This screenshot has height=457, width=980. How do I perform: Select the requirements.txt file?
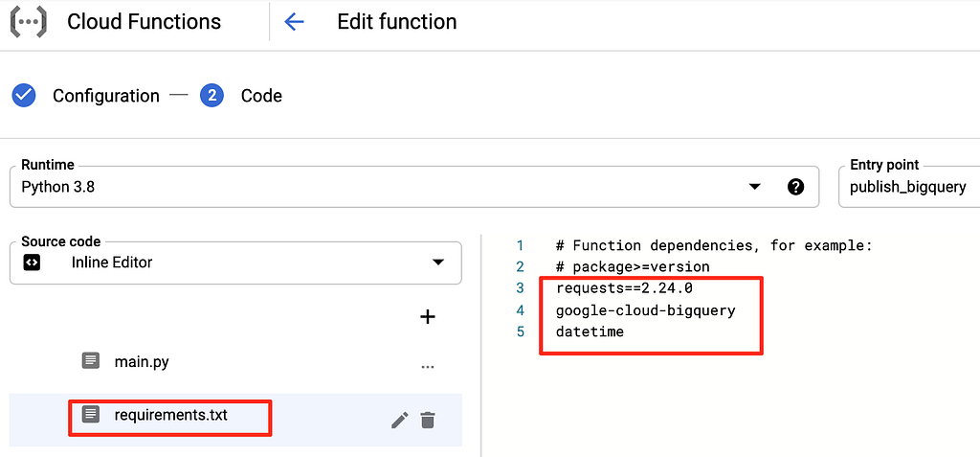click(x=170, y=415)
